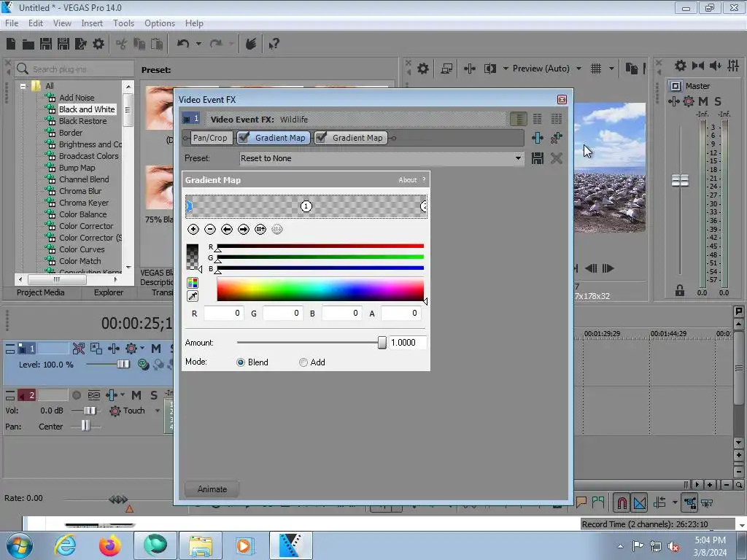Image resolution: width=747 pixels, height=560 pixels.
Task: Open project properties with the gear icon
Action: point(98,44)
